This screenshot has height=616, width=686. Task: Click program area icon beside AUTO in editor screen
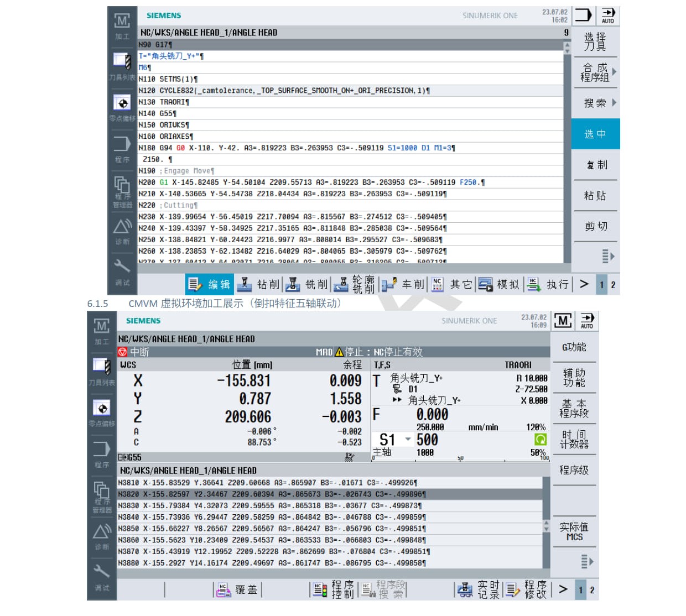tap(583, 15)
